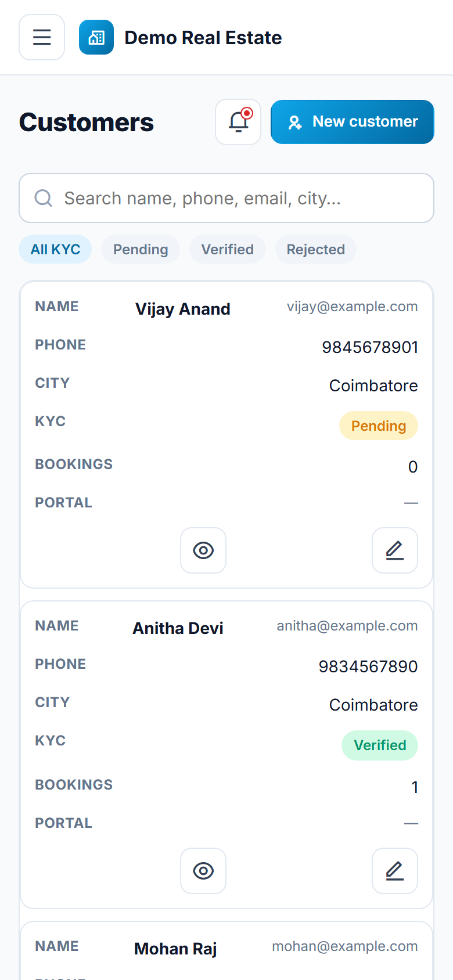Select the All KYC filter

coord(55,249)
